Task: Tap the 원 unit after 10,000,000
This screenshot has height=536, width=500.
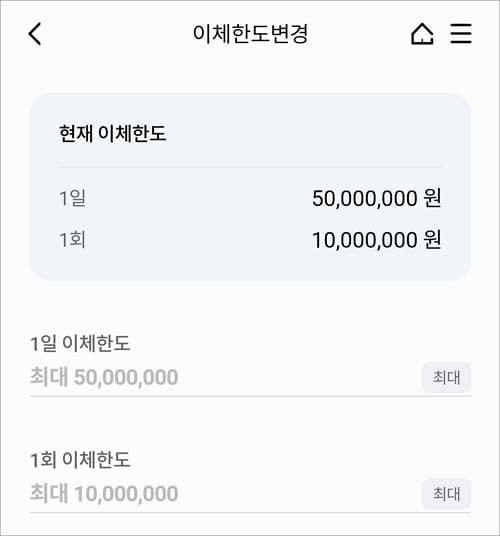Action: coord(432,240)
